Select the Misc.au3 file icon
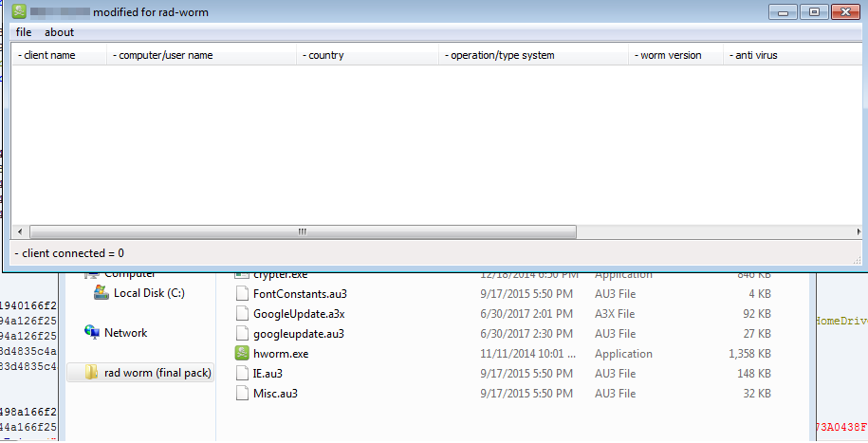Screen dimensions: 868x443 (x=241, y=394)
